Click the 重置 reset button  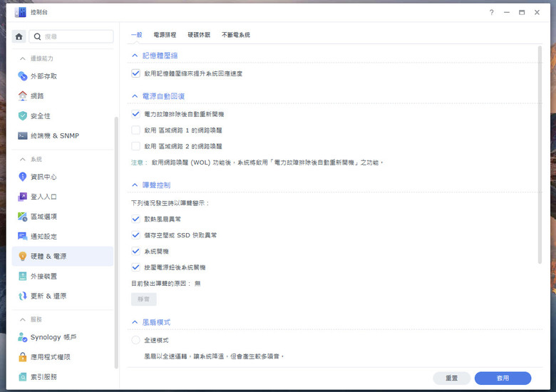[x=451, y=378]
